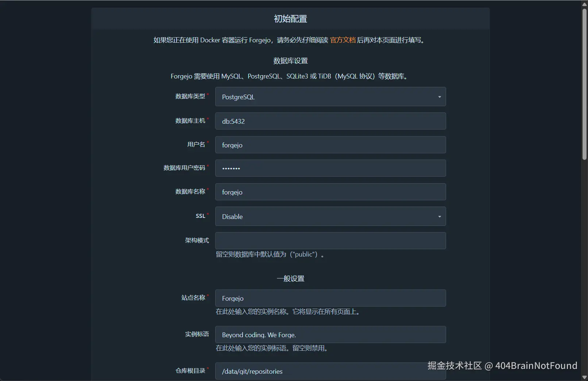The image size is (588, 381).
Task: Click the vertical scrollbar thumb
Action: (584, 84)
